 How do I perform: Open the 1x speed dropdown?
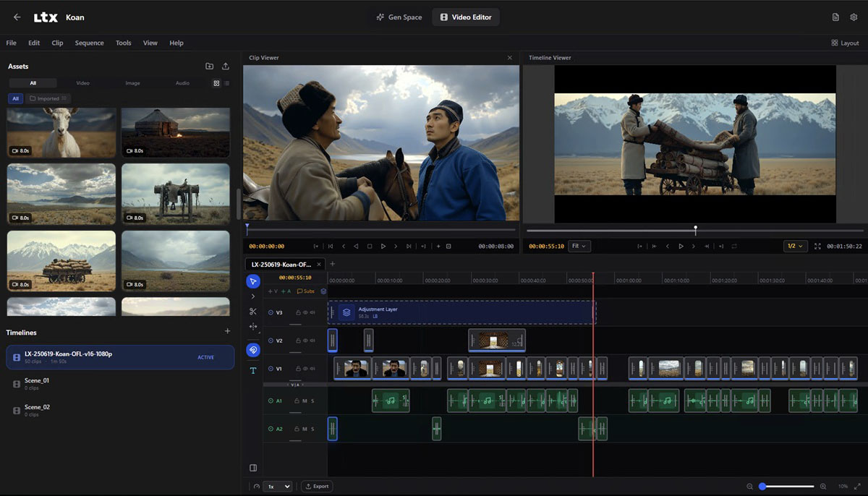(278, 487)
